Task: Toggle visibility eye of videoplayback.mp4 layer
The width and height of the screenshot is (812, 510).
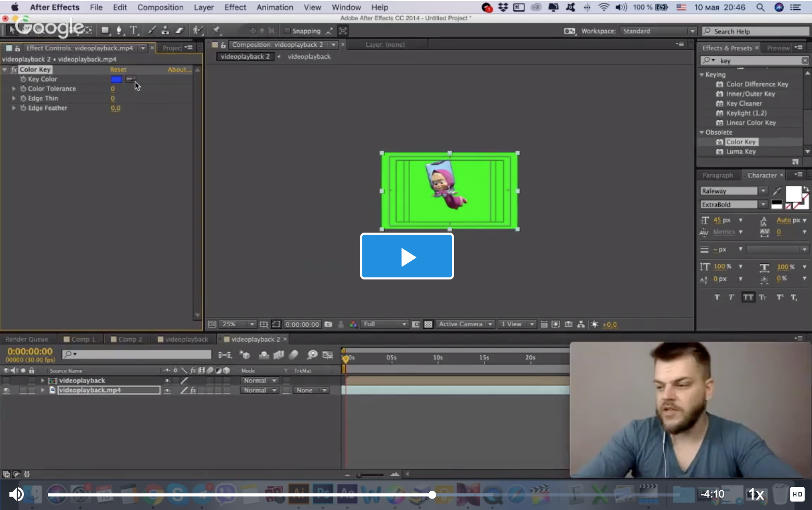Action: tap(7, 390)
